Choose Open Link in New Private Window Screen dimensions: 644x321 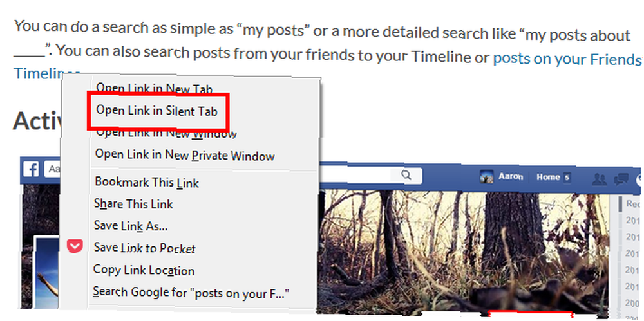point(185,155)
